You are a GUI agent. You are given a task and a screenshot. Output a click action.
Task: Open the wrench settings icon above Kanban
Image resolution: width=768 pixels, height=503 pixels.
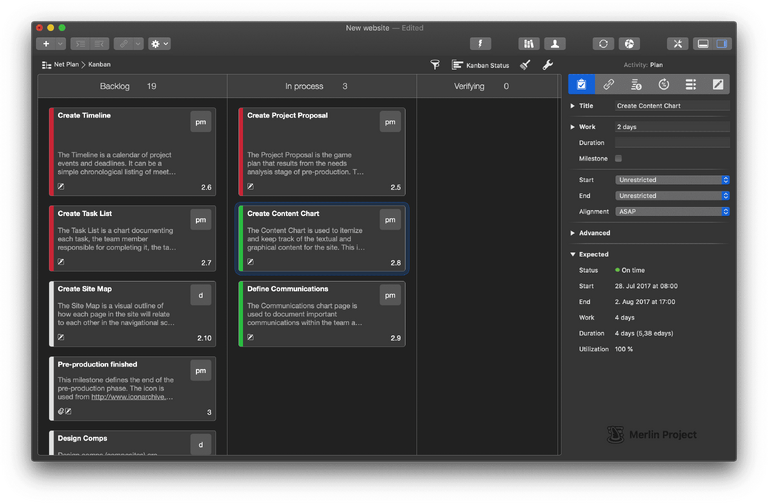click(x=547, y=65)
